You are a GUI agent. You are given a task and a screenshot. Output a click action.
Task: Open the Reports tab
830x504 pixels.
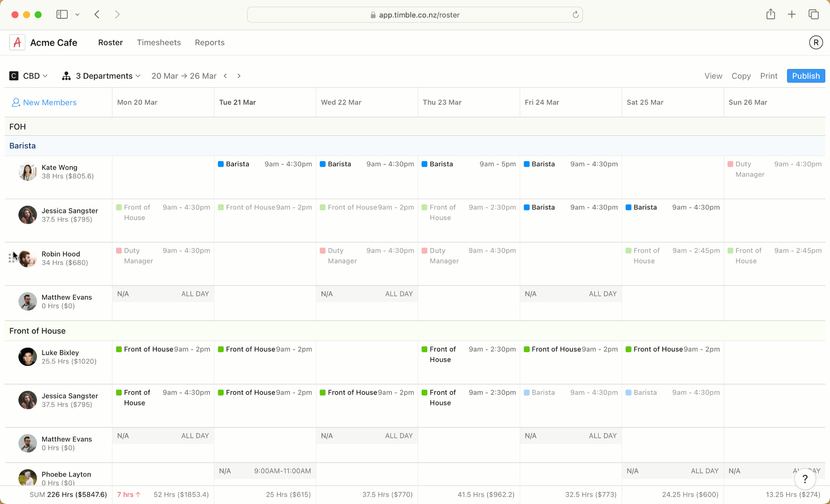[x=210, y=43]
